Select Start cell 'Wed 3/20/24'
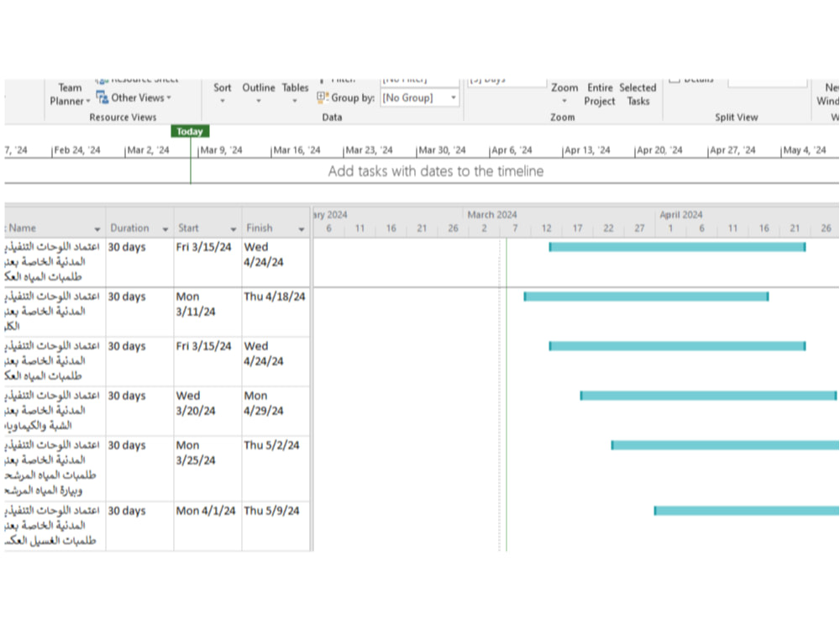This screenshot has height=630, width=840. [207, 411]
